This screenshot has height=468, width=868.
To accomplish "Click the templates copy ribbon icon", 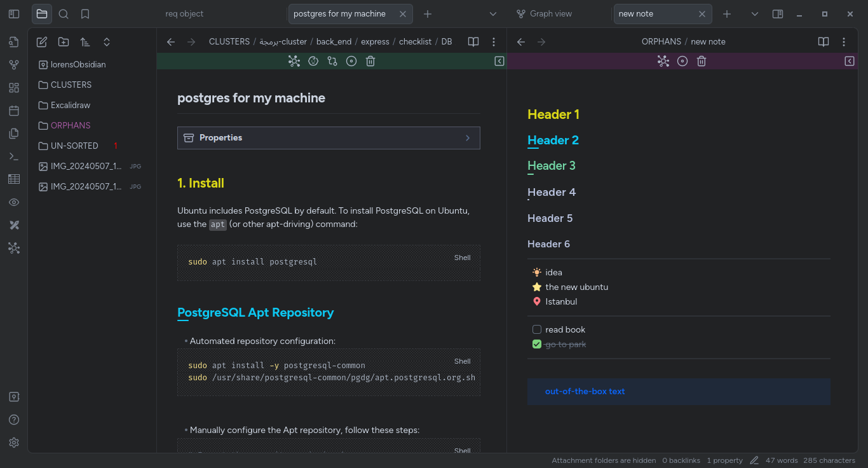I will [14, 134].
